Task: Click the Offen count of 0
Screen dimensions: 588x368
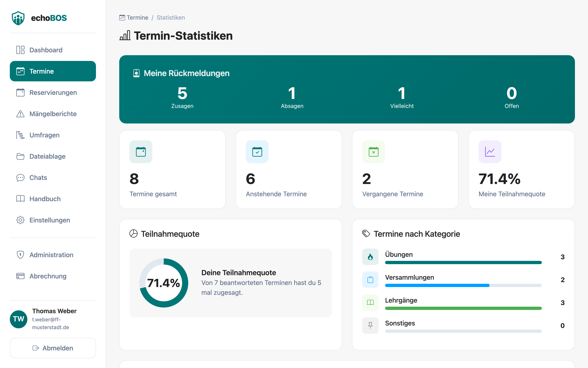Action: pyautogui.click(x=512, y=93)
